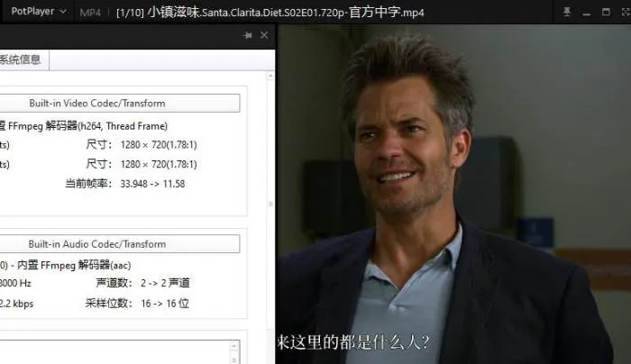631x364 pixels.
Task: Close the playback info panel
Action: 264,35
